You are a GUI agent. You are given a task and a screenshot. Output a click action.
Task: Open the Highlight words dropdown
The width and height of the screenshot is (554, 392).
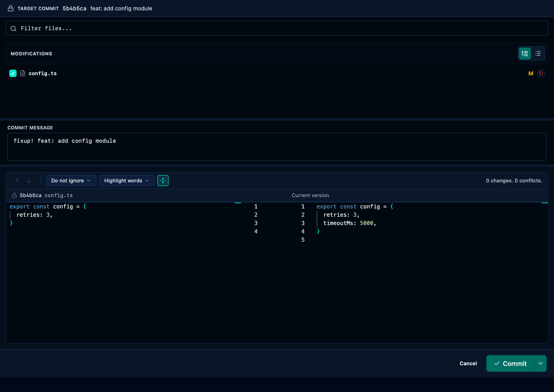[x=127, y=181]
